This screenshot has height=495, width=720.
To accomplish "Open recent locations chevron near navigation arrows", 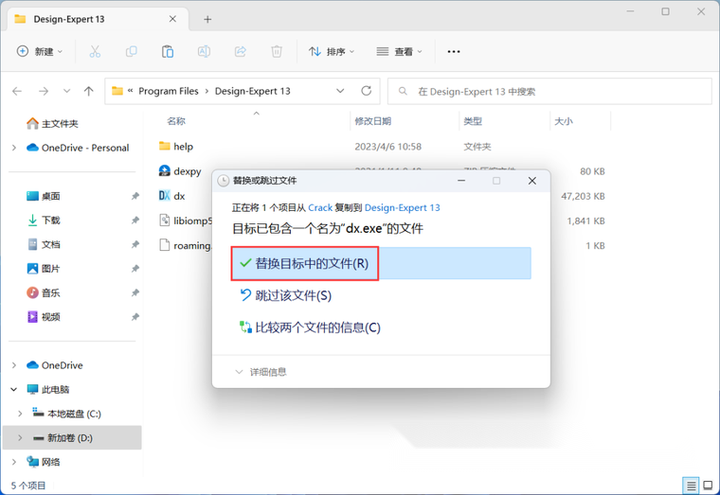I will pos(67,91).
